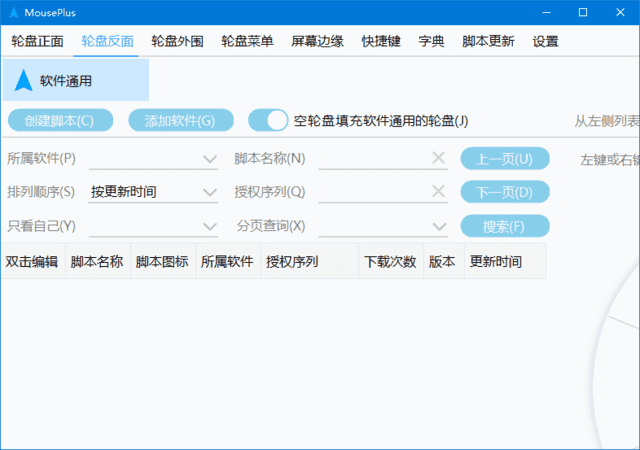Click the 更新时间 column header
The height and width of the screenshot is (450, 640).
pyautogui.click(x=496, y=262)
